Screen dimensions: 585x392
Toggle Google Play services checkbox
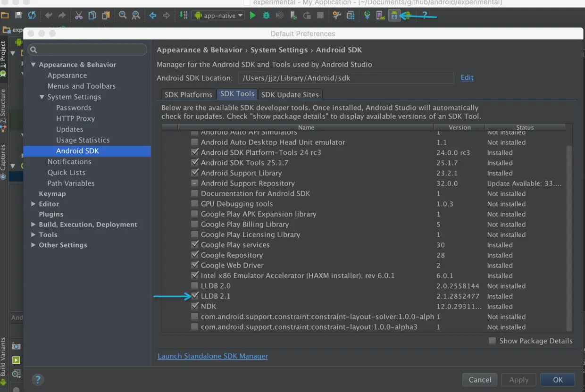pyautogui.click(x=194, y=245)
